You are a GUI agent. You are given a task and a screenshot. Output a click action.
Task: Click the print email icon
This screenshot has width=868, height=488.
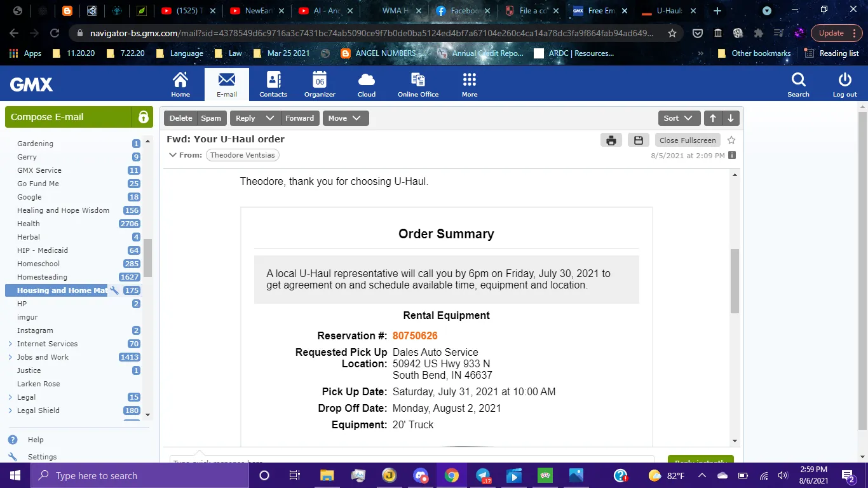pyautogui.click(x=611, y=140)
